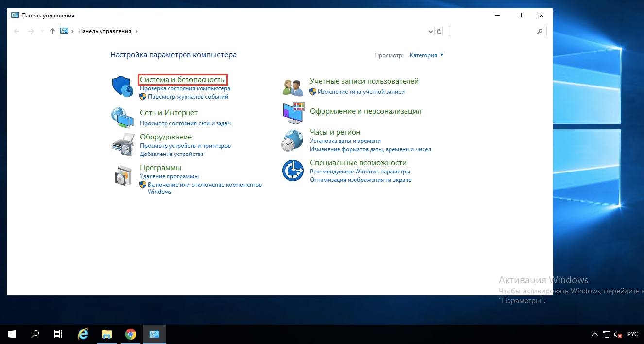The height and width of the screenshot is (344, 644).
Task: Refresh the Control Panel address bar
Action: pyautogui.click(x=439, y=31)
